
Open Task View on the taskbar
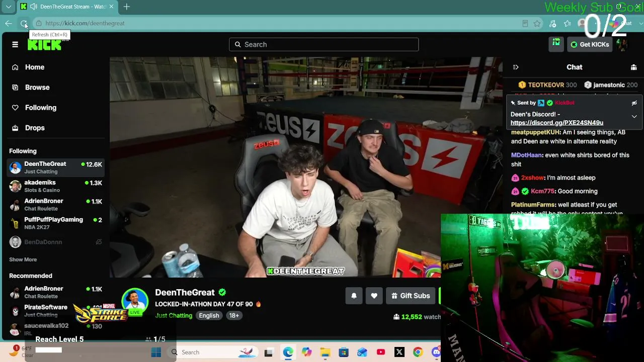point(269,352)
